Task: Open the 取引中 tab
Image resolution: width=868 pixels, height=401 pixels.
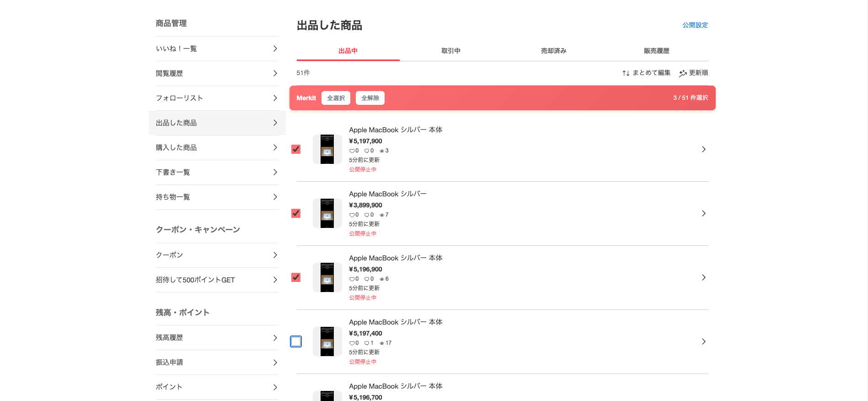Action: 450,51
